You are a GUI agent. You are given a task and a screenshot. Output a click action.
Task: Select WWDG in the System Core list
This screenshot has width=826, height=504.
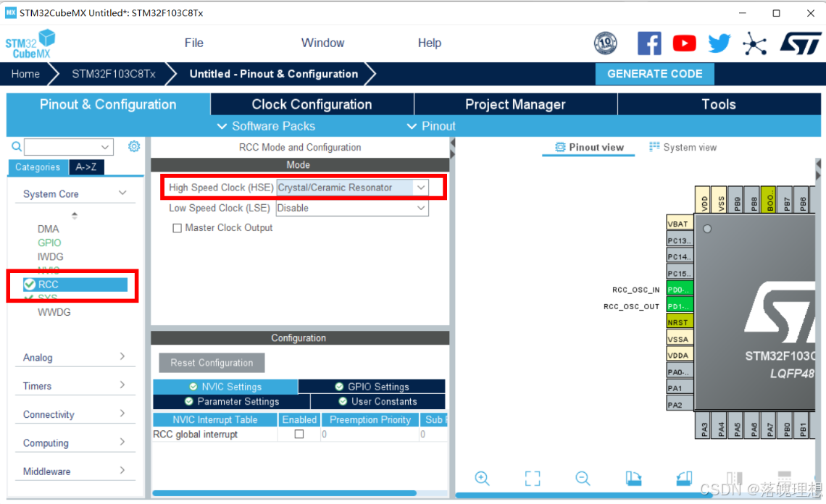(x=54, y=312)
